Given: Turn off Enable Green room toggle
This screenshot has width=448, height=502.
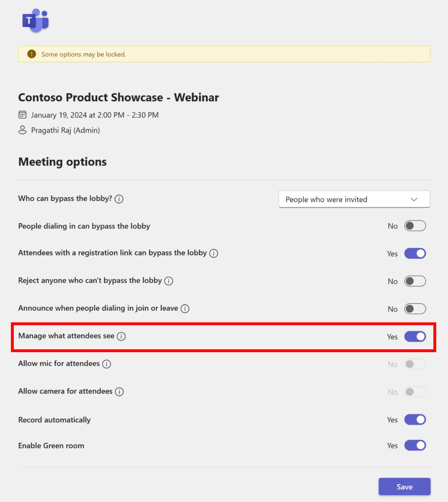Looking at the screenshot, I should click(x=415, y=445).
